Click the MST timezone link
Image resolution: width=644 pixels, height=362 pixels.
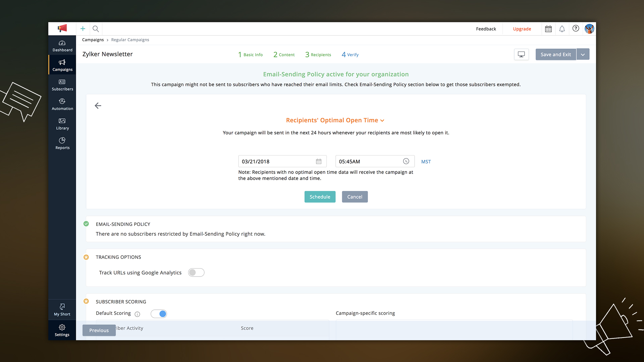(426, 162)
